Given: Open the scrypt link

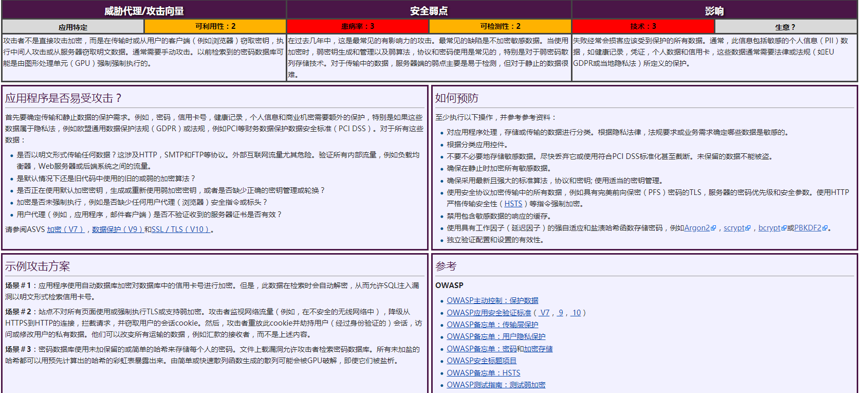Looking at the screenshot, I should (734, 228).
